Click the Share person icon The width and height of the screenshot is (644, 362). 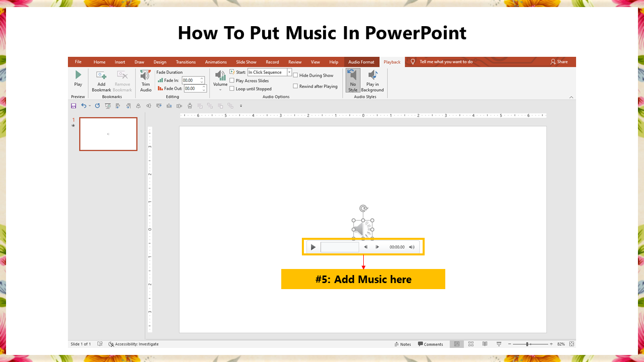[553, 62]
